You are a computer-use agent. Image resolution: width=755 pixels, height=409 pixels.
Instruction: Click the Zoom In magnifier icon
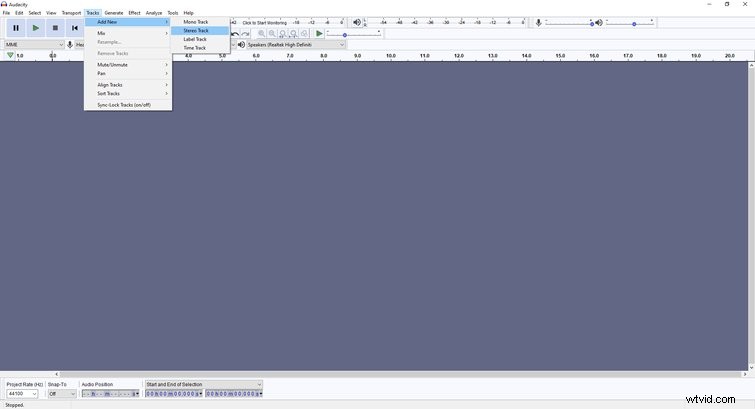point(261,34)
